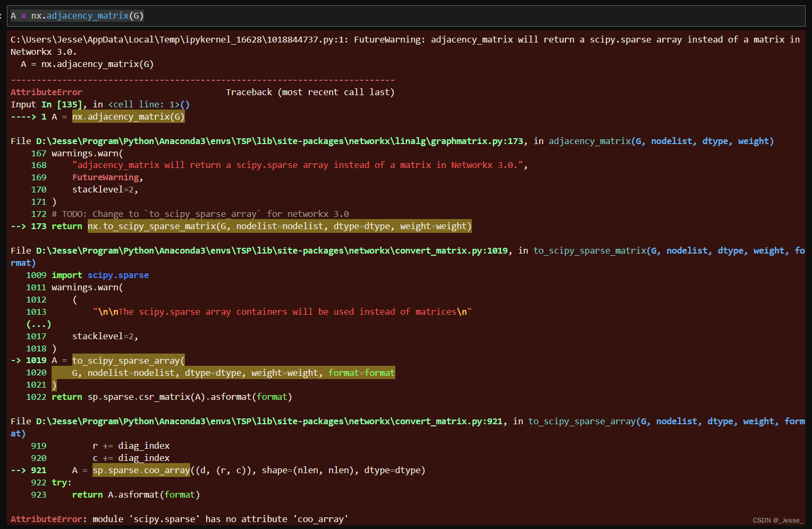
Task: Click the highlighted nx.adjacency_matrix(G) traceback frame
Action: pyautogui.click(x=128, y=116)
